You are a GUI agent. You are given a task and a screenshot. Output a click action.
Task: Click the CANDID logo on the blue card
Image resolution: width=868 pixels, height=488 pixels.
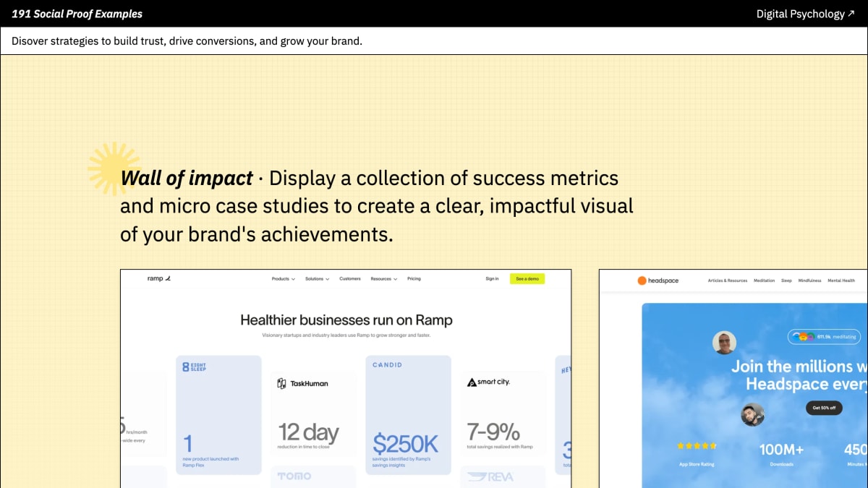point(387,365)
